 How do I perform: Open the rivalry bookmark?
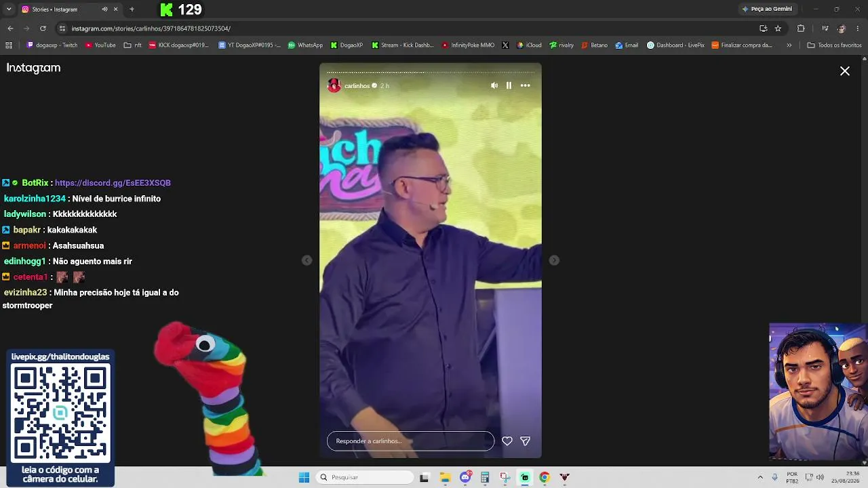(x=561, y=45)
